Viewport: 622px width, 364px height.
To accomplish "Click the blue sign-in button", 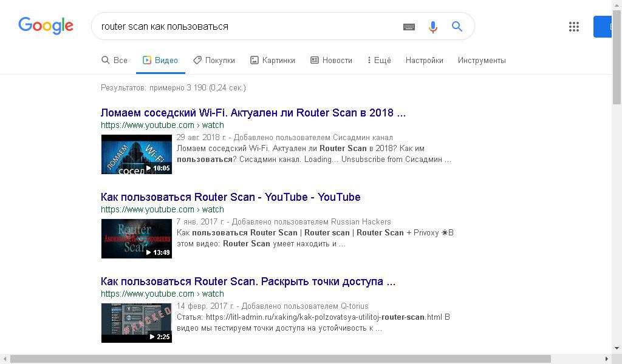I will point(602,27).
